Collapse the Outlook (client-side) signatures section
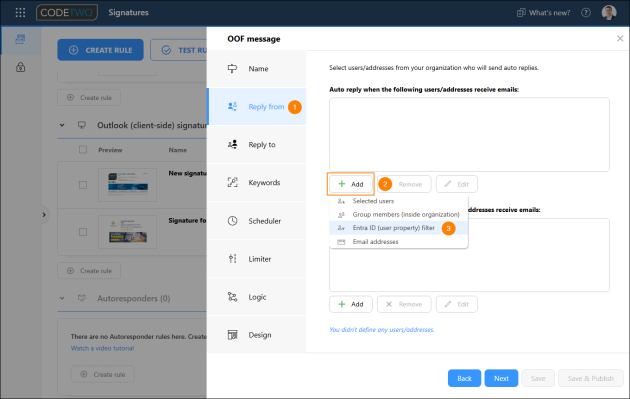 pyautogui.click(x=62, y=125)
